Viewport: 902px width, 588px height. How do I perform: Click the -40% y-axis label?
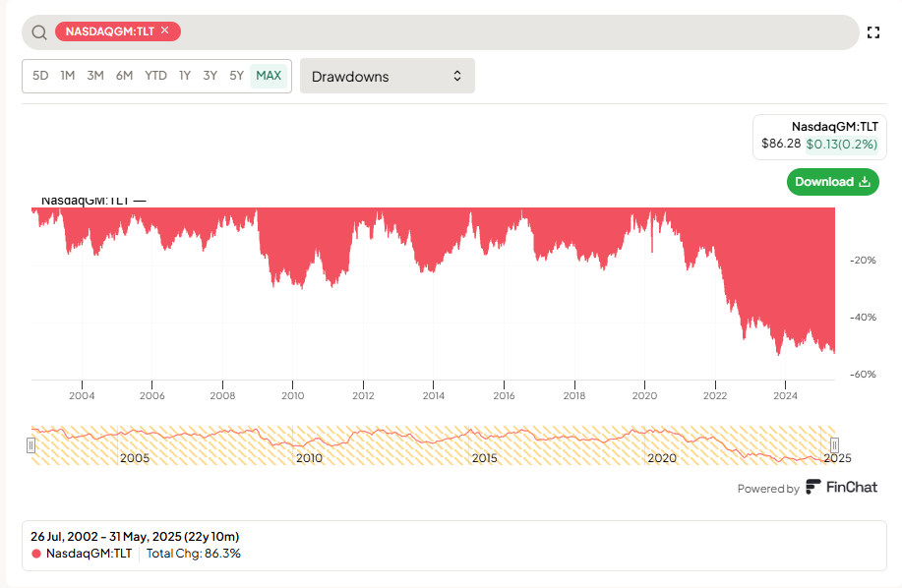863,318
